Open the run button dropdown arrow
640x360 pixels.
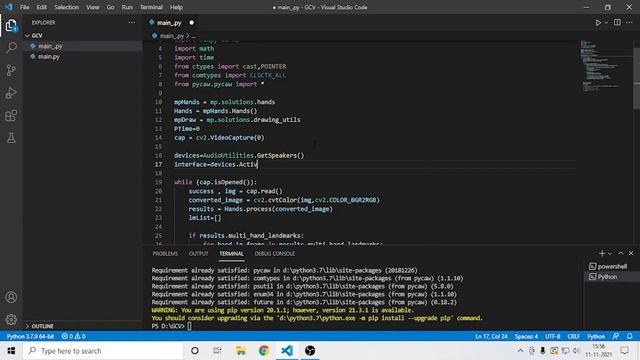tap(606, 23)
